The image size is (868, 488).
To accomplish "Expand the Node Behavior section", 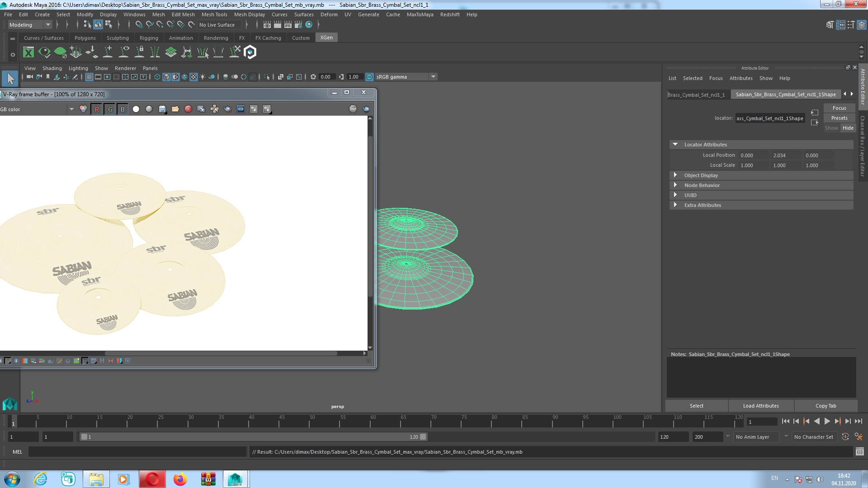I will pos(762,185).
